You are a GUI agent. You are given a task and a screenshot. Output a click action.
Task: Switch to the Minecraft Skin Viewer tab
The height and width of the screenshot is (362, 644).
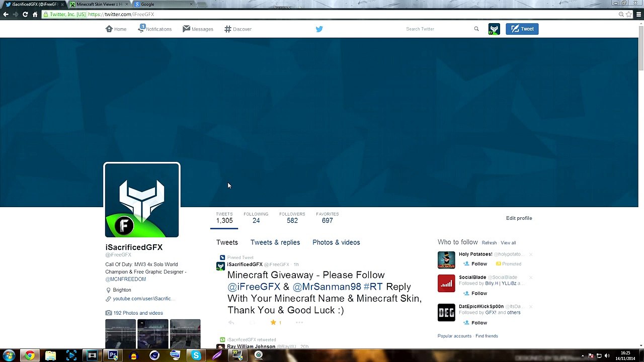pyautogui.click(x=99, y=5)
